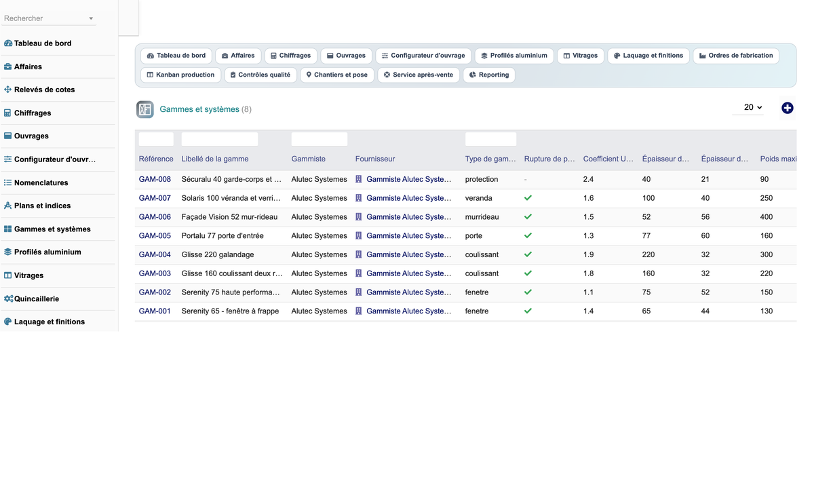Open the Tableau de bord top tab
Viewport: 814px width, 504px height.
point(176,56)
